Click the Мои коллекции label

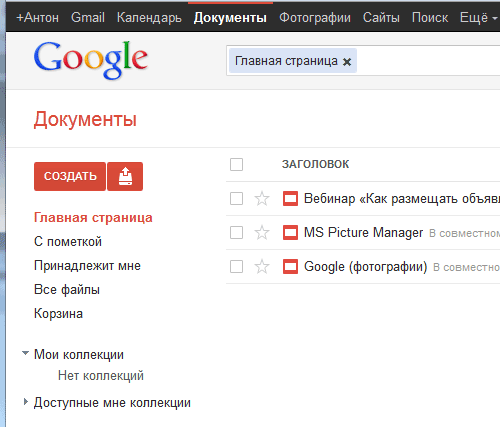click(79, 354)
